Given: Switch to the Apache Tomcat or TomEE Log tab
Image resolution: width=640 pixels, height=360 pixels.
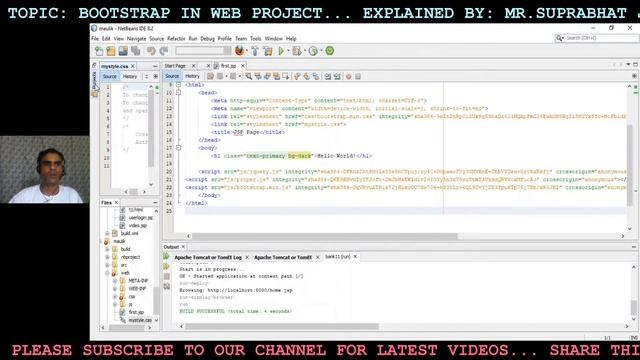Looking at the screenshot, I should pos(208,257).
